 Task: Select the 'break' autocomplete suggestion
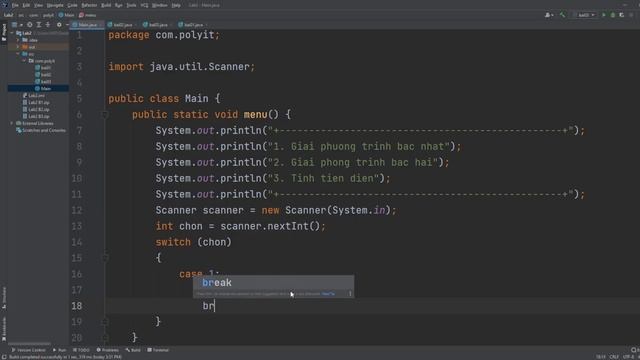point(273,282)
